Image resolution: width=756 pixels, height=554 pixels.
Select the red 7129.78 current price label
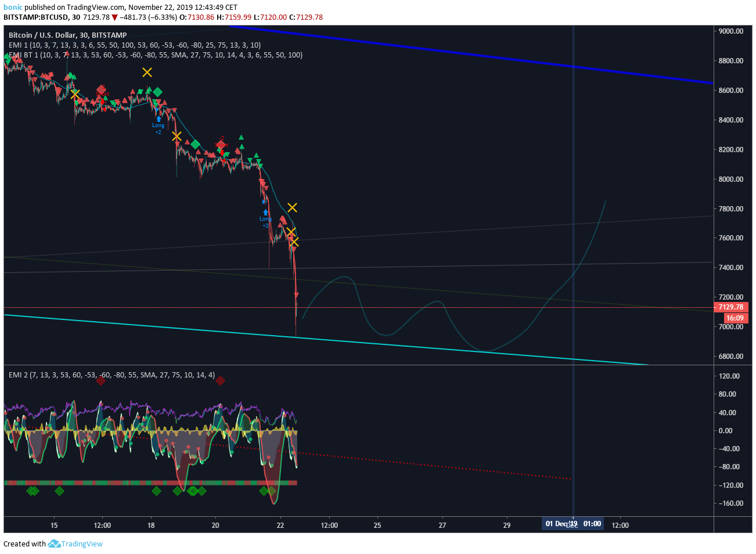click(730, 307)
